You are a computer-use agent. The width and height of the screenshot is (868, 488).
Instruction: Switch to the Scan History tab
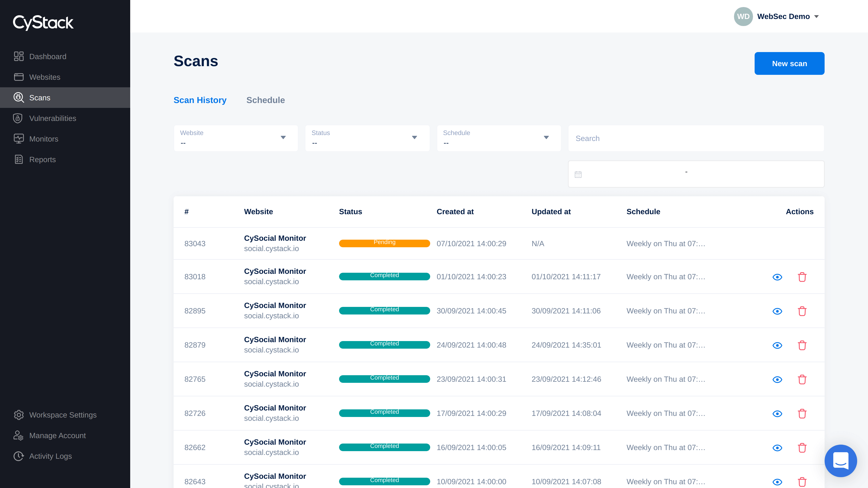200,100
